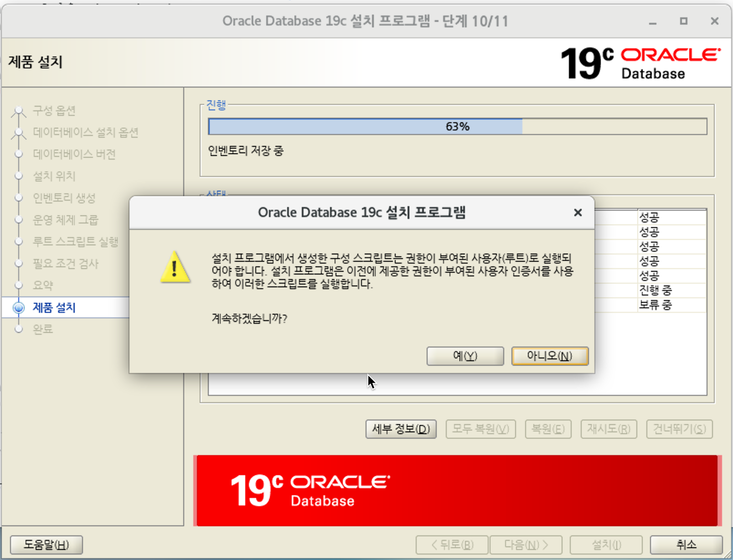This screenshot has height=560, width=733.
Task: Click the 인벤토리 저장 중 status text
Action: (246, 150)
